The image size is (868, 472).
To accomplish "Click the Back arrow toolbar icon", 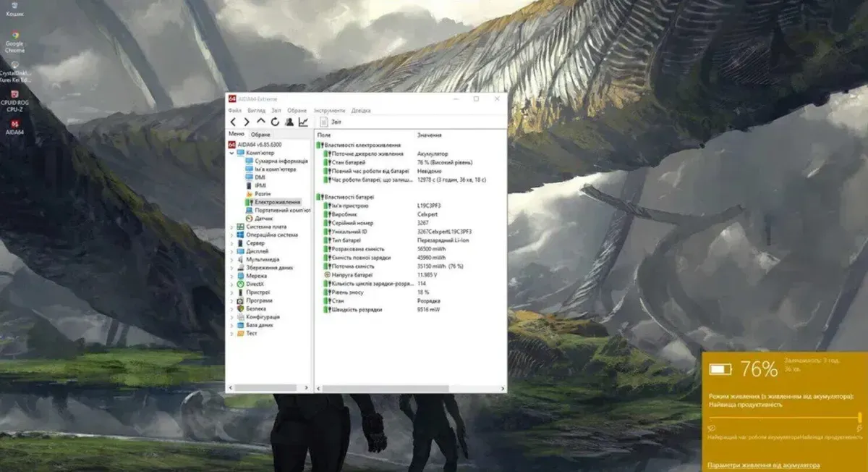I will pyautogui.click(x=233, y=122).
